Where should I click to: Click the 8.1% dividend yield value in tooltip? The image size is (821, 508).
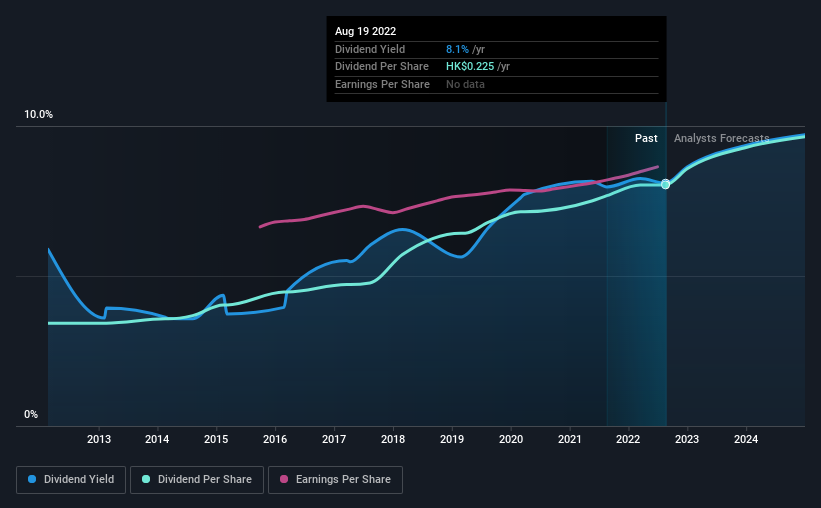pos(457,49)
